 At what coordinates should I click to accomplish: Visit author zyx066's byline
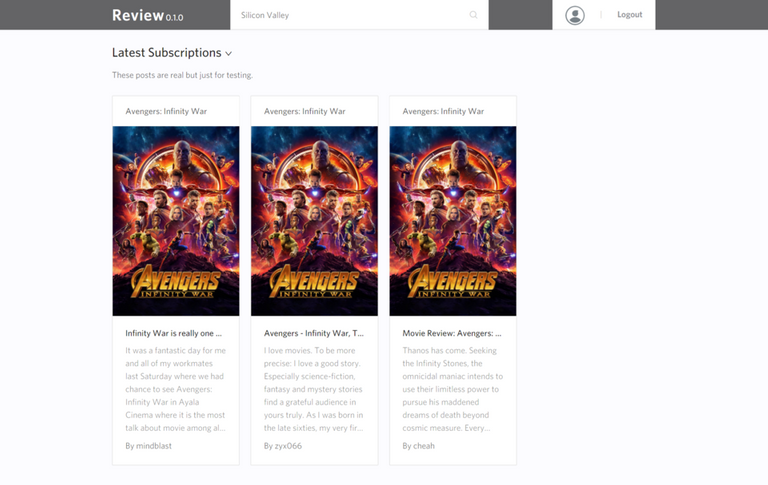pyautogui.click(x=283, y=446)
